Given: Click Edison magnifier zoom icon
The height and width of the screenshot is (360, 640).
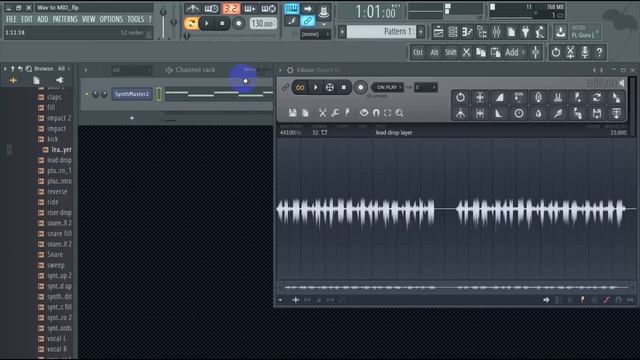Looking at the screenshot, I should (399, 113).
